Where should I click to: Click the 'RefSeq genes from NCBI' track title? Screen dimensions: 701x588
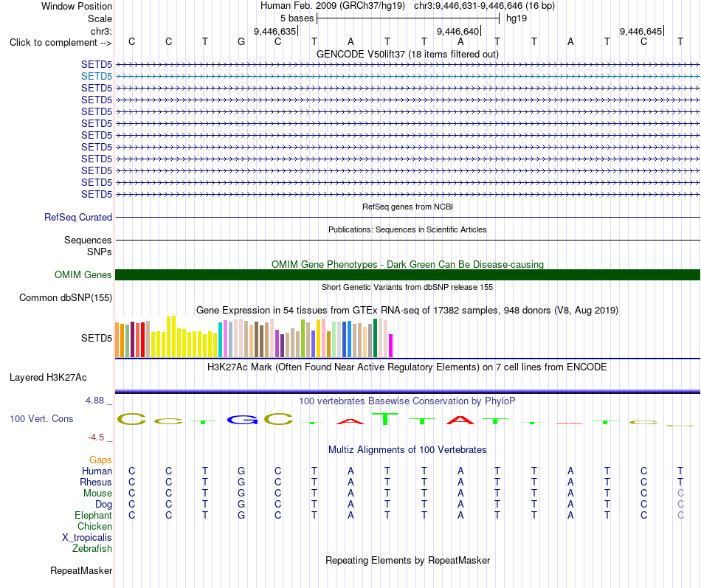tap(408, 207)
